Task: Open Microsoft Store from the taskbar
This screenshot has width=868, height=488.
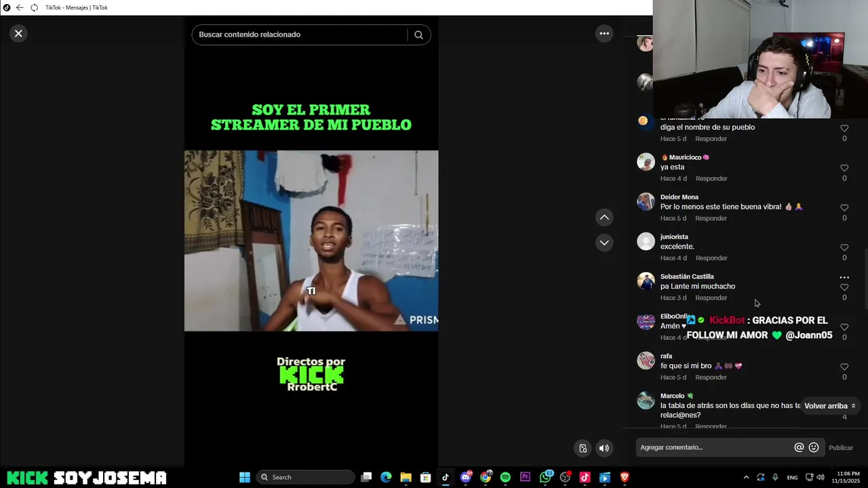Action: 425,477
